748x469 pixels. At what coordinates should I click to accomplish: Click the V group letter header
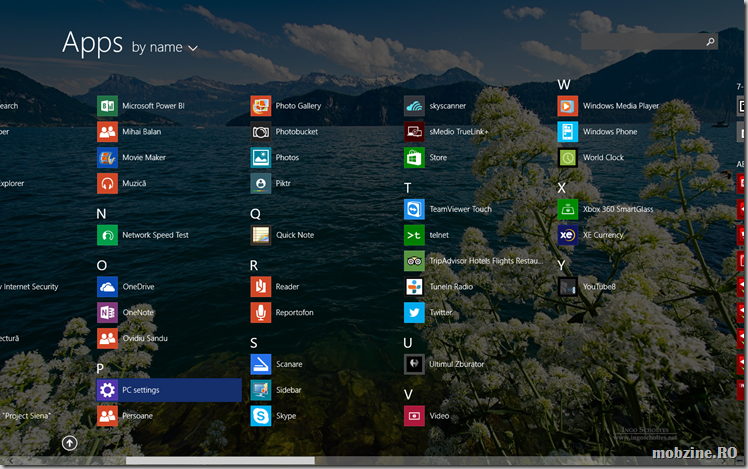click(x=408, y=395)
